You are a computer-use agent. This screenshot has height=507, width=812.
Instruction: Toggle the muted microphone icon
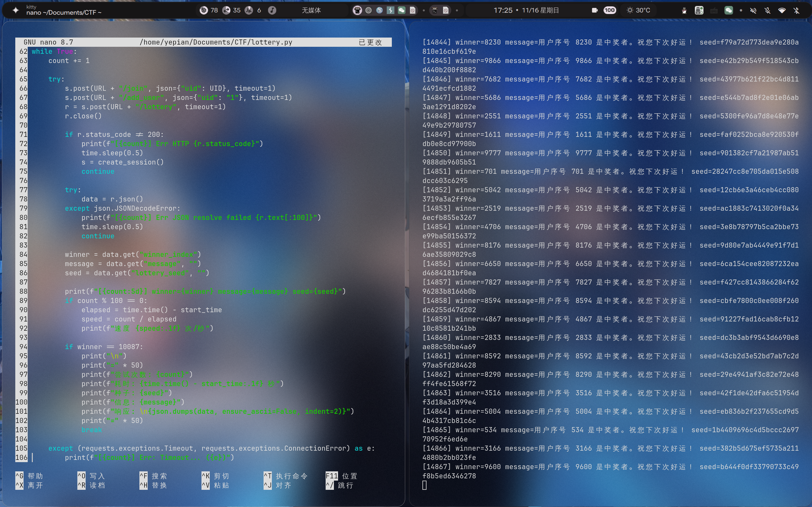pyautogui.click(x=768, y=11)
